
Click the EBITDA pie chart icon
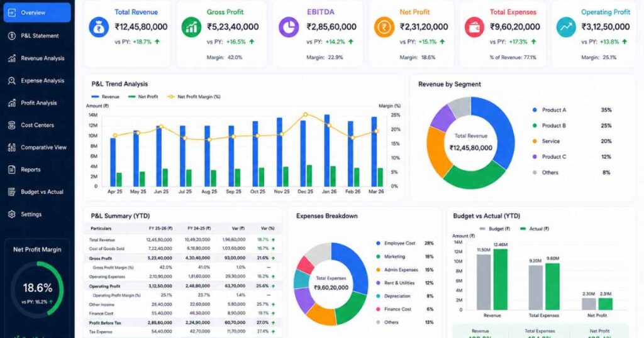[x=289, y=28]
